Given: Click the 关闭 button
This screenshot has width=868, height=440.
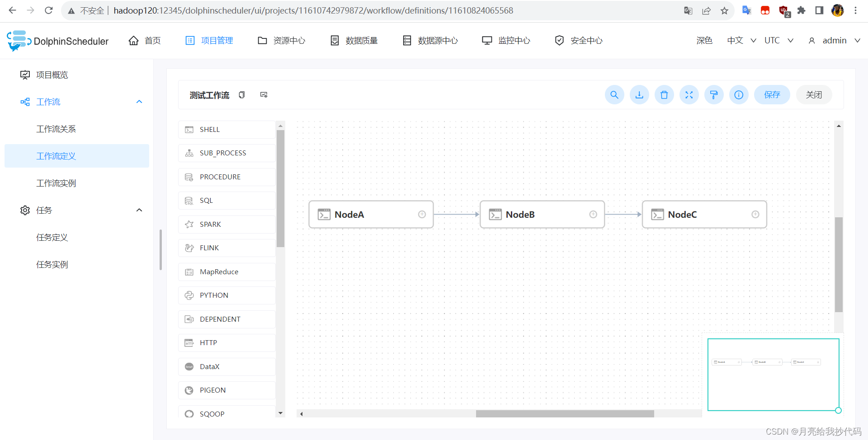Looking at the screenshot, I should (x=814, y=95).
